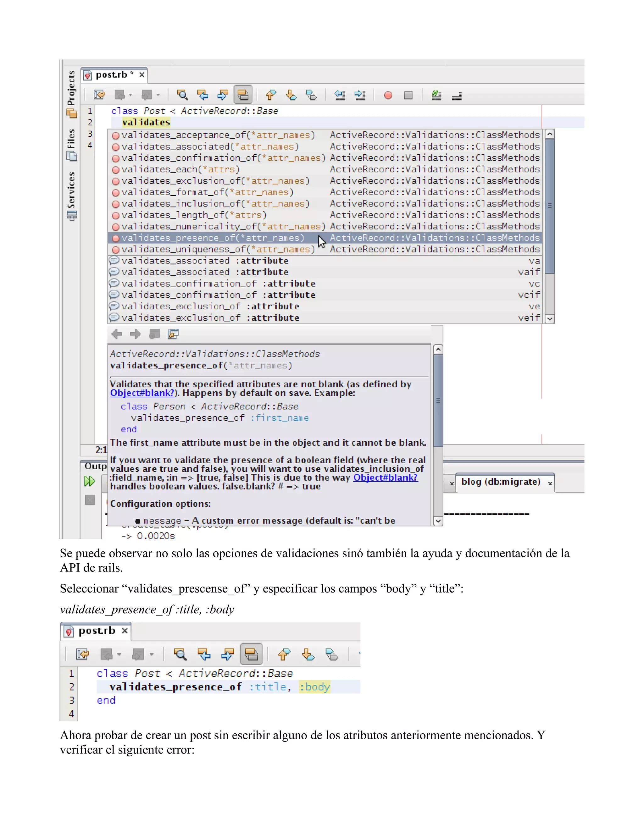Pick the 've' validates_exclusion_of snippet row

[325, 307]
